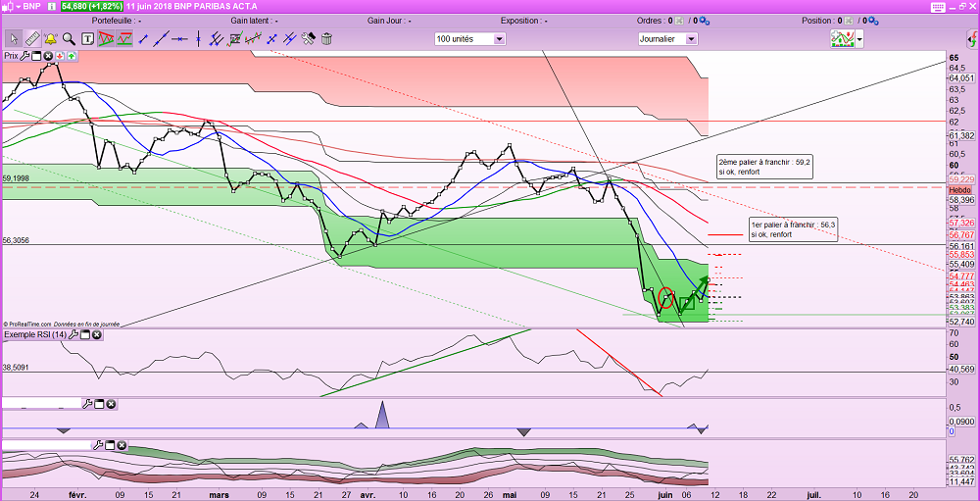Select the arrow cursor tool
980x501 pixels.
(x=12, y=39)
